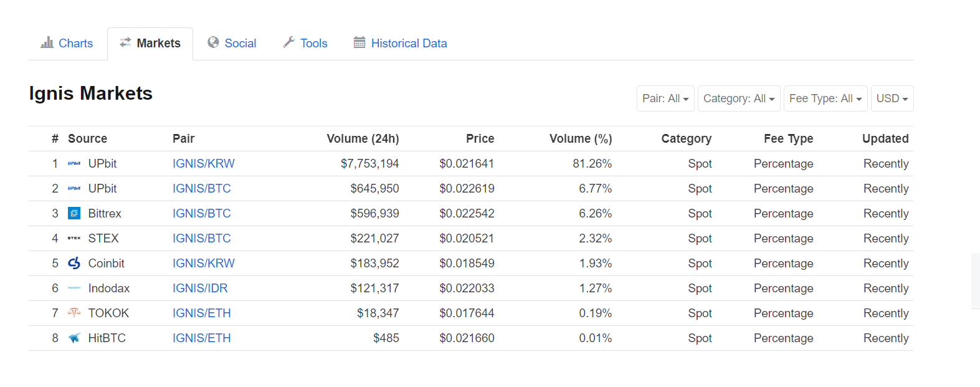980x387 pixels.
Task: Click the STEX exchange logo icon
Action: (x=74, y=238)
